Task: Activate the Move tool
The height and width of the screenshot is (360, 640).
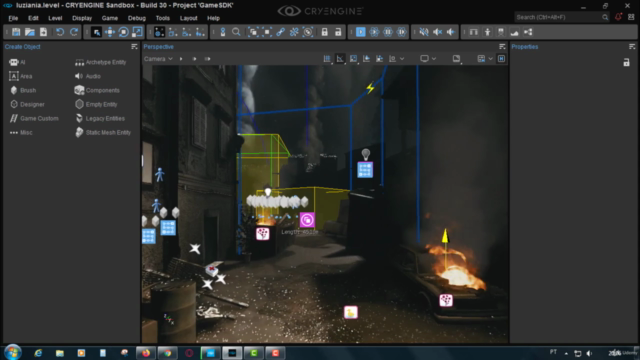Action: (110, 32)
